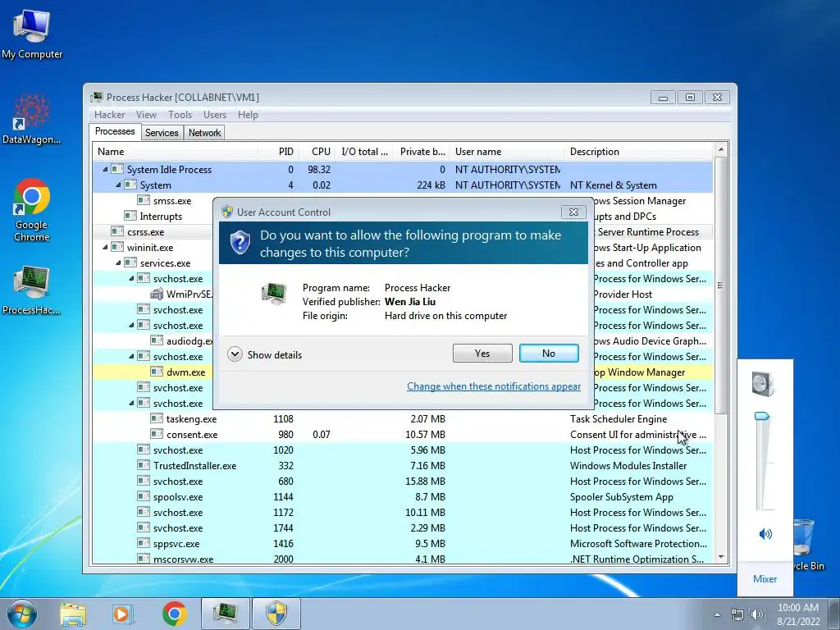
Task: Select the spoolsv.exe process row
Action: pos(403,496)
